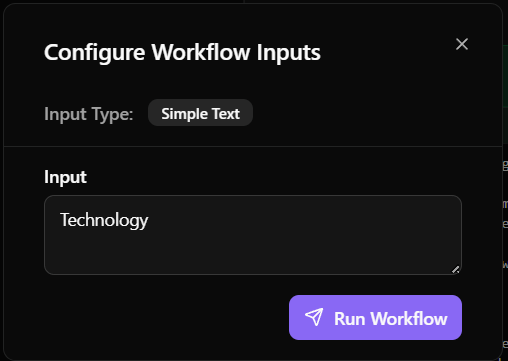This screenshot has height=361, width=508.
Task: Click the green background strip beside dialog
Action: 505,76
